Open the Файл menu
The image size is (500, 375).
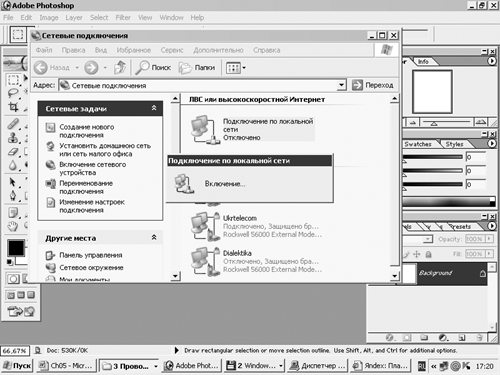44,50
